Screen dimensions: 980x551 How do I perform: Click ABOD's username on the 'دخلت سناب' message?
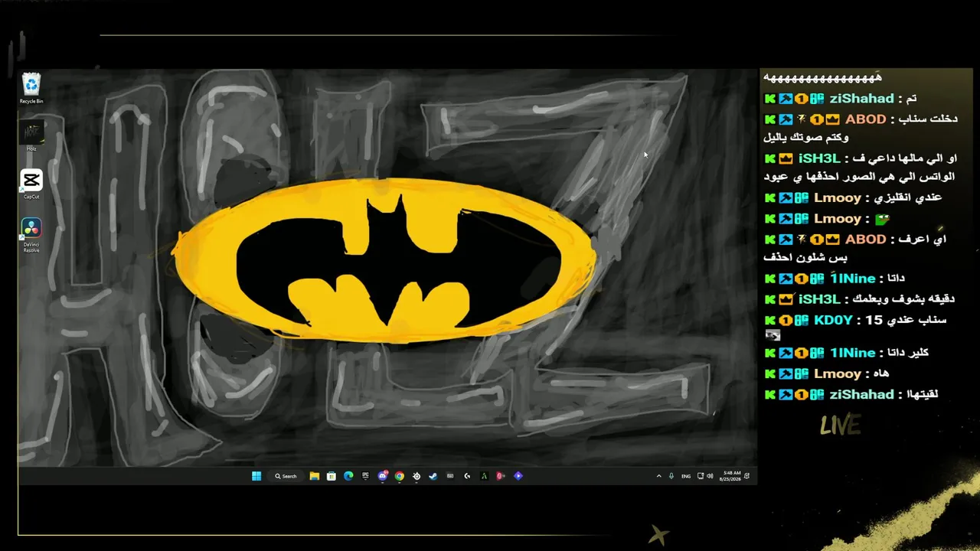tap(865, 119)
